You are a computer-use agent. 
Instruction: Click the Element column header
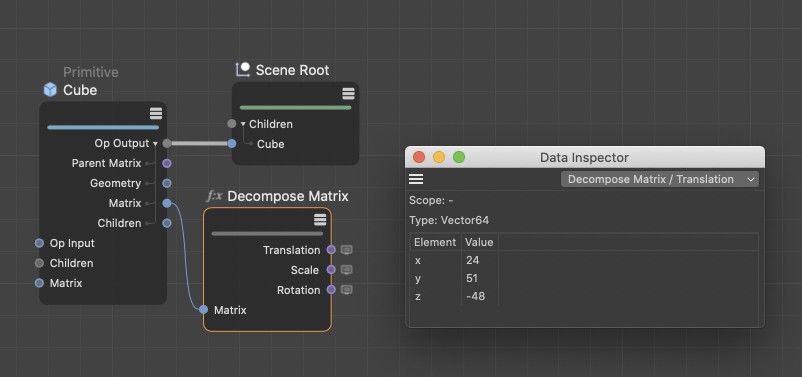(x=435, y=242)
